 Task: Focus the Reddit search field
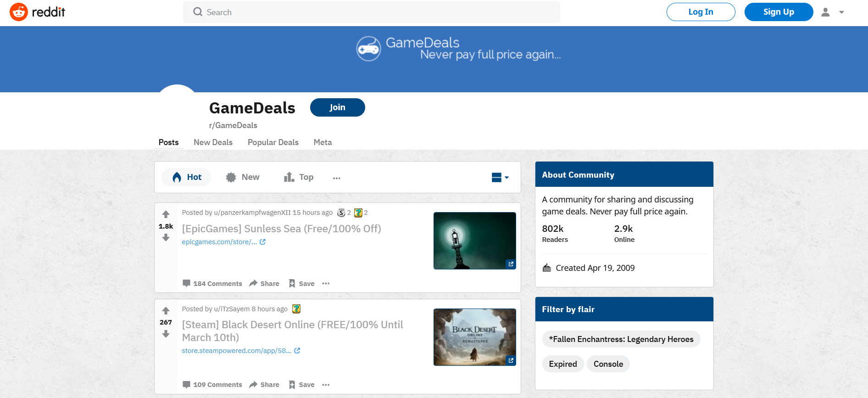pos(372,12)
